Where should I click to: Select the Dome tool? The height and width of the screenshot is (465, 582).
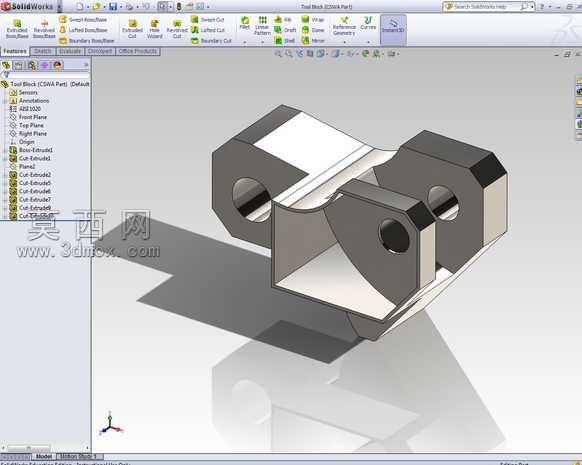point(313,30)
